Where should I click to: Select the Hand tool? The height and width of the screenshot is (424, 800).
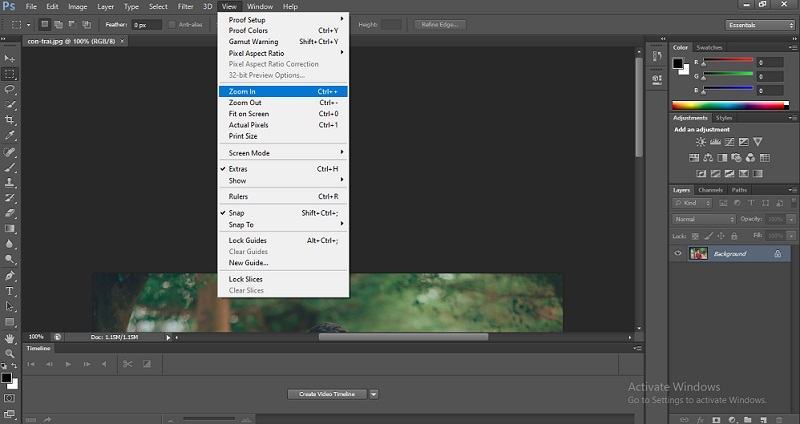(x=10, y=338)
